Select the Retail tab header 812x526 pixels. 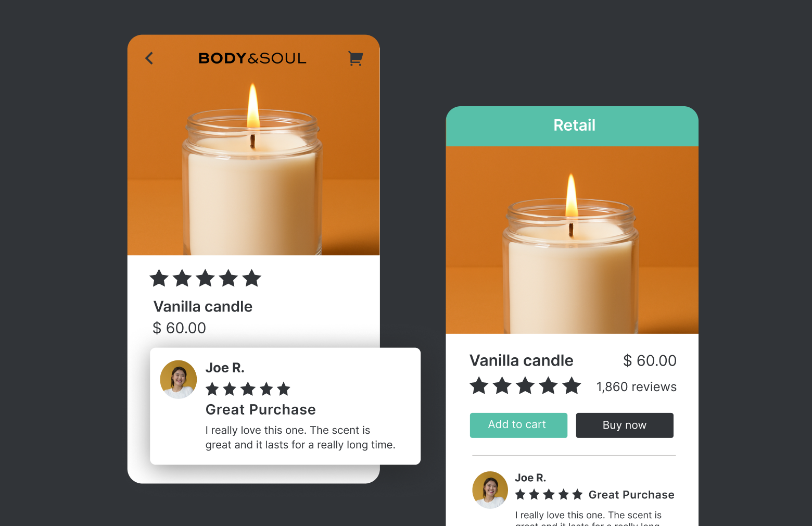pos(572,126)
